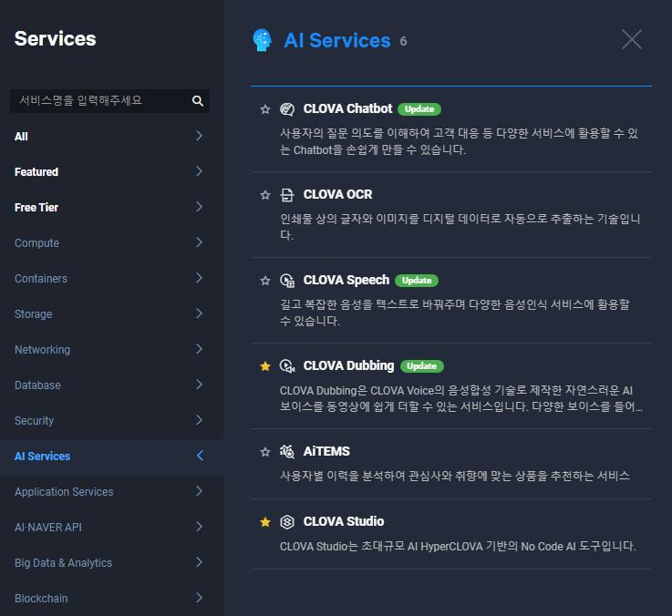Image resolution: width=672 pixels, height=616 pixels.
Task: Click the Update badge beside CLOVA Speech
Action: pos(417,281)
